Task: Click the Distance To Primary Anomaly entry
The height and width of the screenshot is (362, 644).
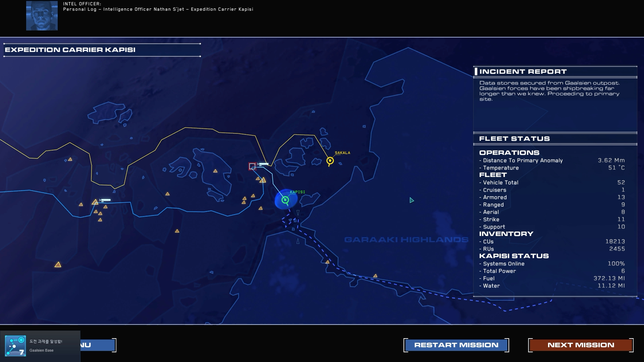Action: tap(523, 161)
